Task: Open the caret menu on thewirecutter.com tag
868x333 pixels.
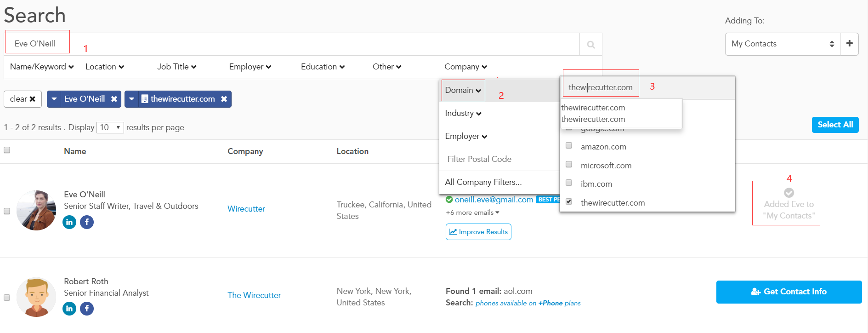Action: (x=132, y=99)
